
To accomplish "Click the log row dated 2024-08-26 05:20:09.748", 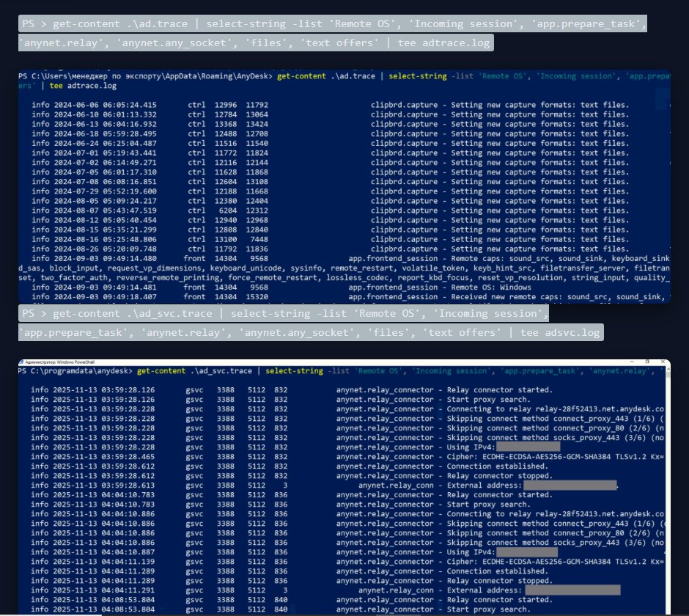I will pyautogui.click(x=331, y=249).
